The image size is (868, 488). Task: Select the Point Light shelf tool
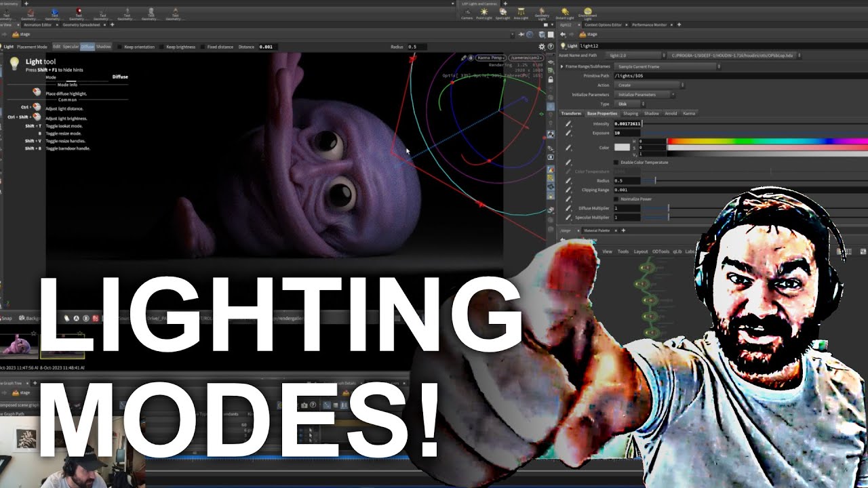pyautogui.click(x=484, y=13)
